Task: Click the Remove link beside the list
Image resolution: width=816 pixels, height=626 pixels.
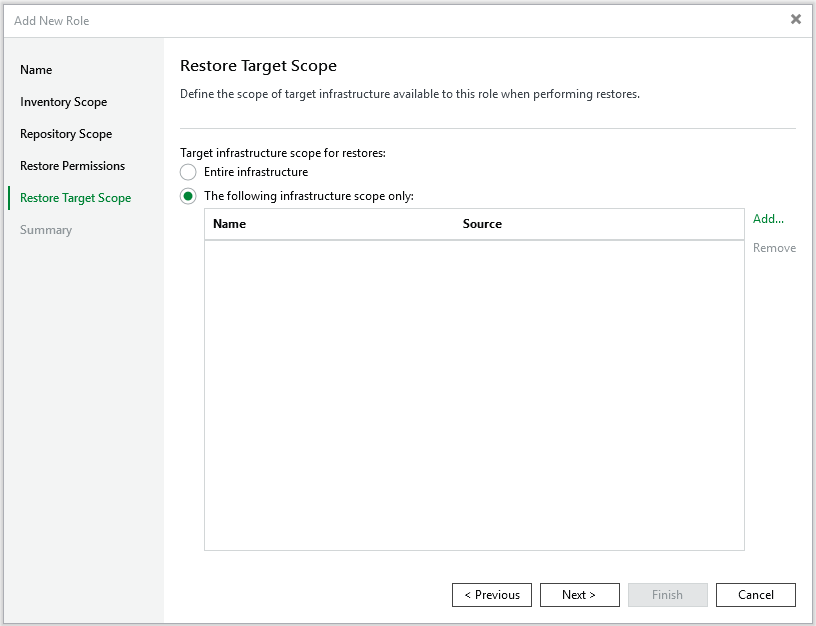Action: pyautogui.click(x=774, y=248)
